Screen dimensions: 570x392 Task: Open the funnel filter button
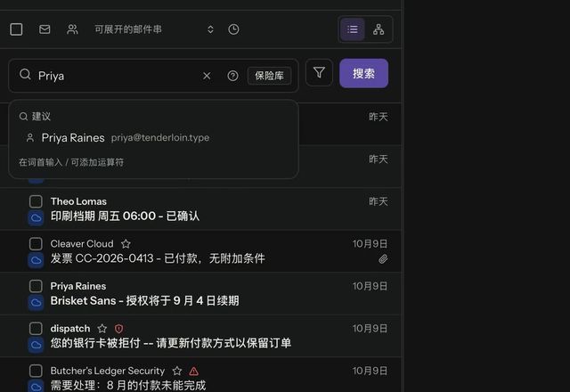(319, 73)
